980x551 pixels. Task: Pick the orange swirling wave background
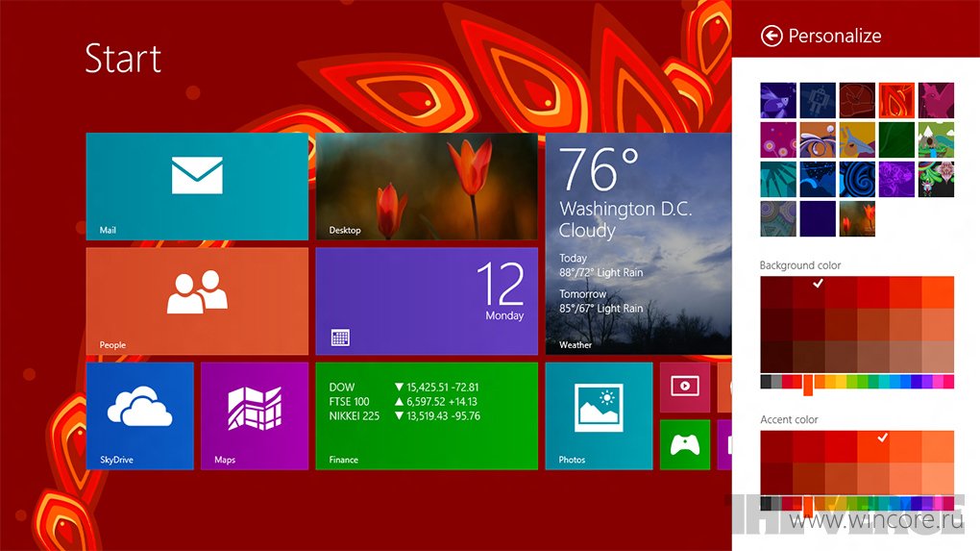click(x=818, y=139)
